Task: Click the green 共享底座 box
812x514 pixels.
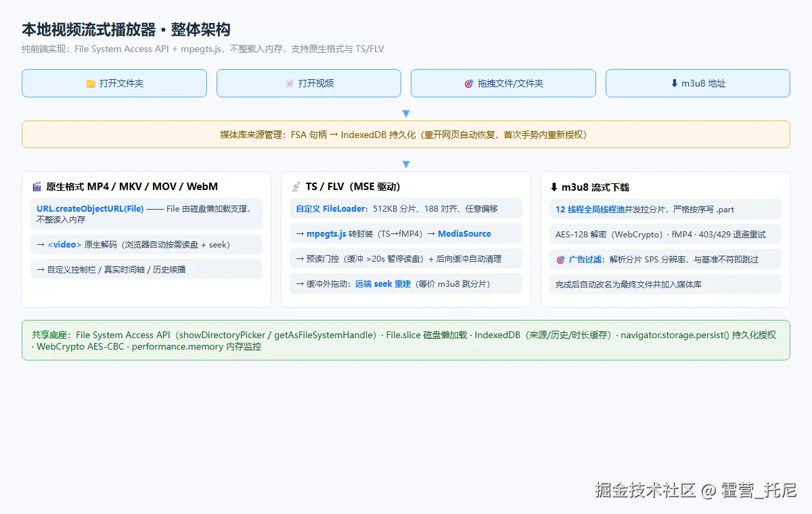Action: [x=406, y=340]
